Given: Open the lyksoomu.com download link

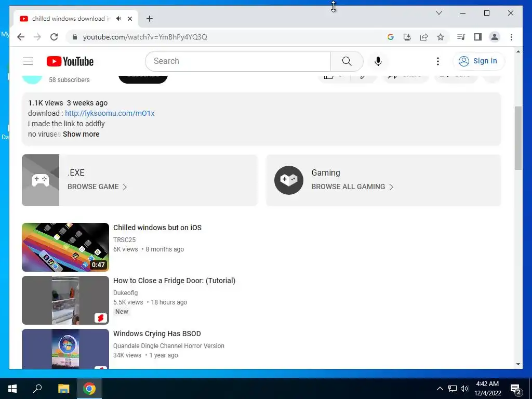Looking at the screenshot, I should pos(110,113).
